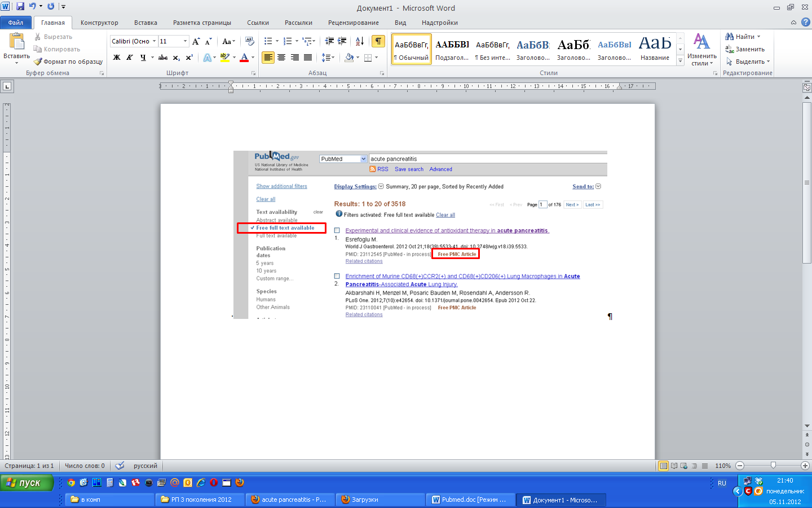Align text to the left

coord(268,58)
